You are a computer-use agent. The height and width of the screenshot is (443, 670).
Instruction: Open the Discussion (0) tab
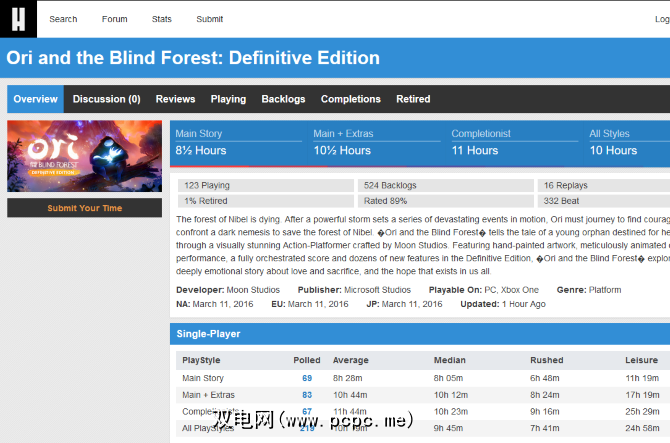(106, 99)
